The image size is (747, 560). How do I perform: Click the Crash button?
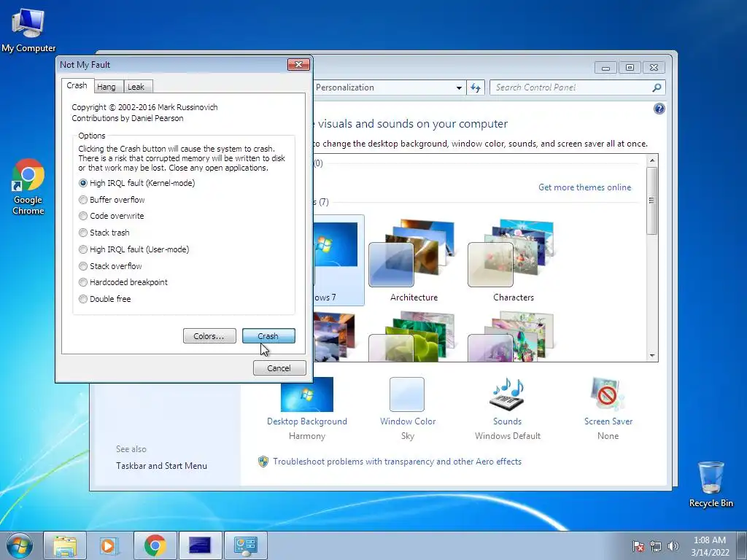(x=268, y=335)
